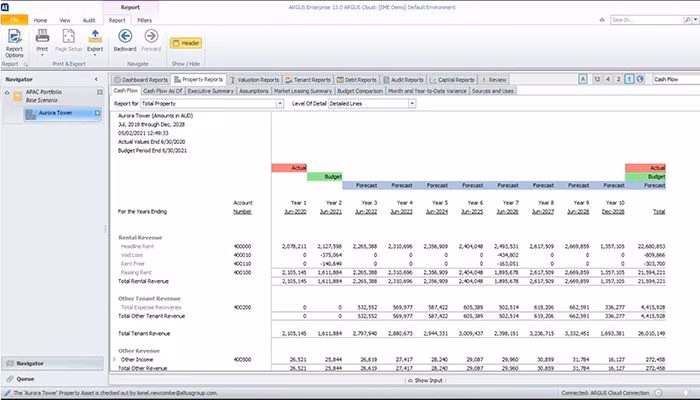Open Audit Reports tab
Image resolution: width=700 pixels, height=400 pixels.
pos(403,79)
